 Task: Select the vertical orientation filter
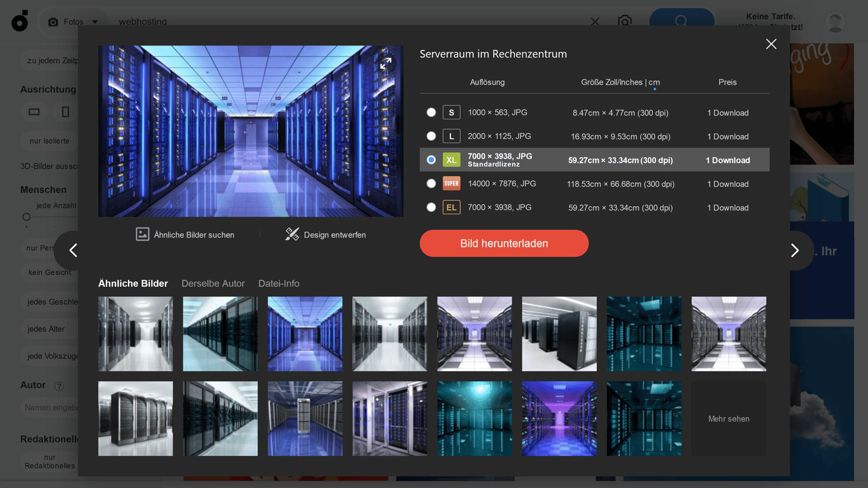65,112
